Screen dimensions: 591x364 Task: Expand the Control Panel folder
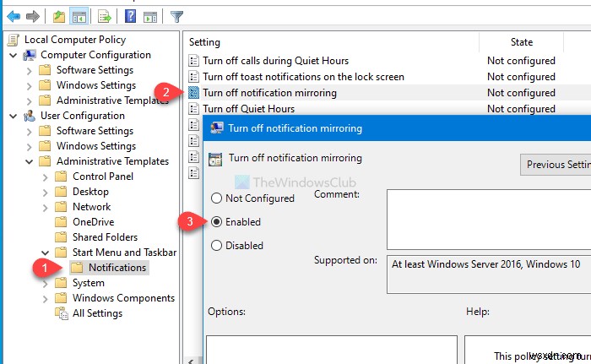coord(46,177)
